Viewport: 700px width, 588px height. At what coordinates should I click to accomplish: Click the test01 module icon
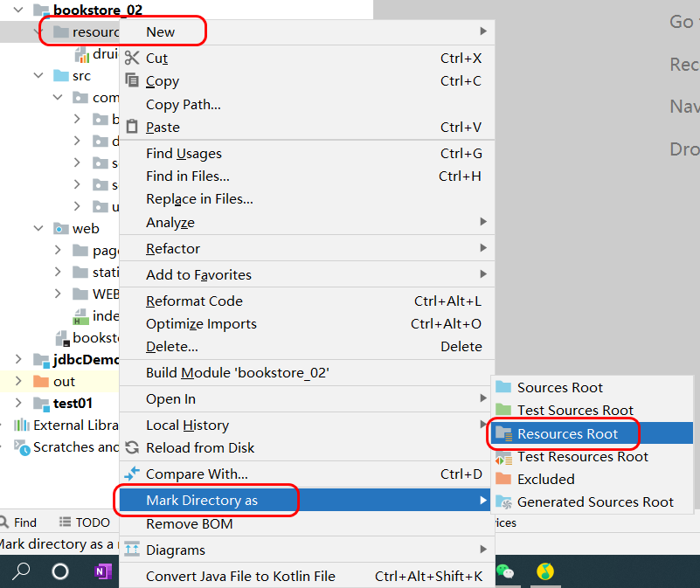point(42,404)
